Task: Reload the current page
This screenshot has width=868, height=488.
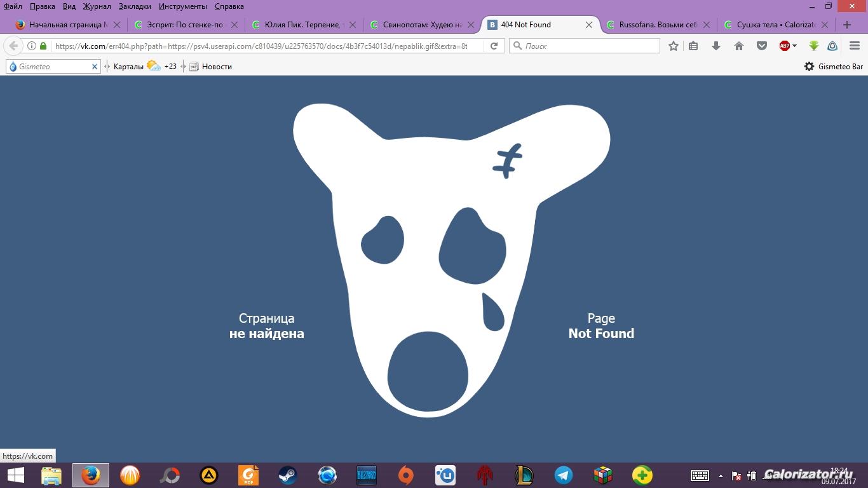Action: pyautogui.click(x=494, y=46)
